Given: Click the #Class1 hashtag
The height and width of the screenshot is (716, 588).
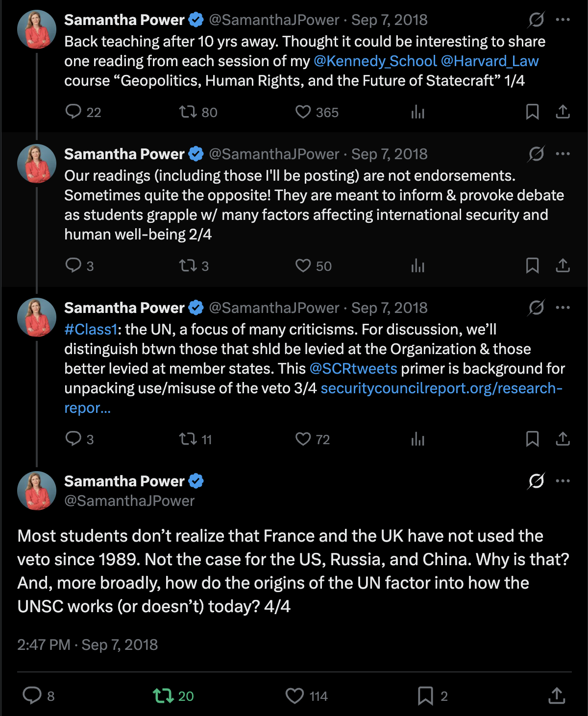Looking at the screenshot, I should pyautogui.click(x=91, y=329).
